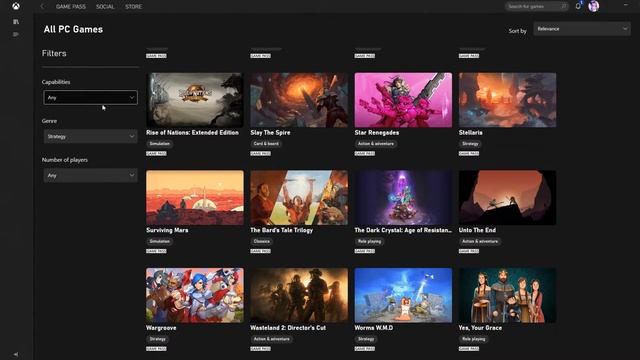Click Game Pass badge under Wargroove
Image resolution: width=640 pixels, height=360 pixels.
[x=156, y=349]
